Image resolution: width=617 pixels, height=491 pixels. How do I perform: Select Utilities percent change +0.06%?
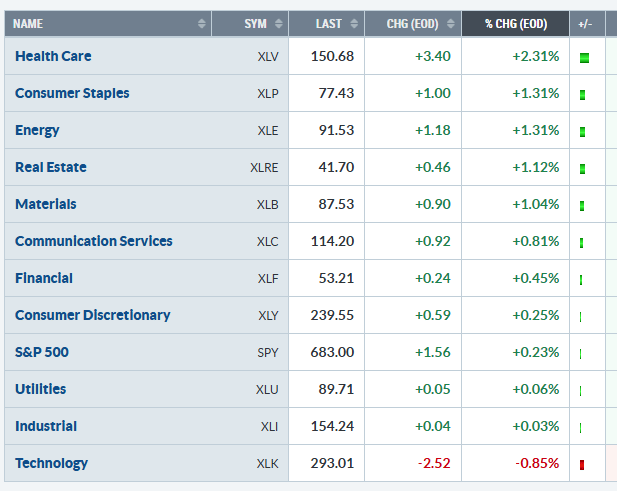coord(537,389)
